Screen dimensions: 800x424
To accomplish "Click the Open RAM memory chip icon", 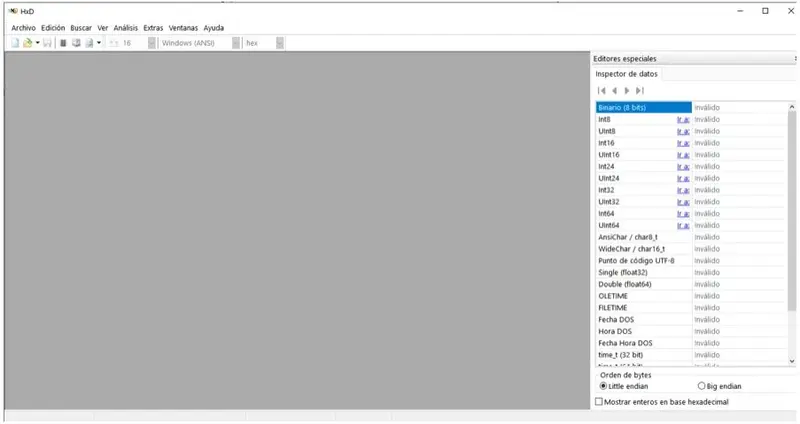I will pyautogui.click(x=63, y=43).
